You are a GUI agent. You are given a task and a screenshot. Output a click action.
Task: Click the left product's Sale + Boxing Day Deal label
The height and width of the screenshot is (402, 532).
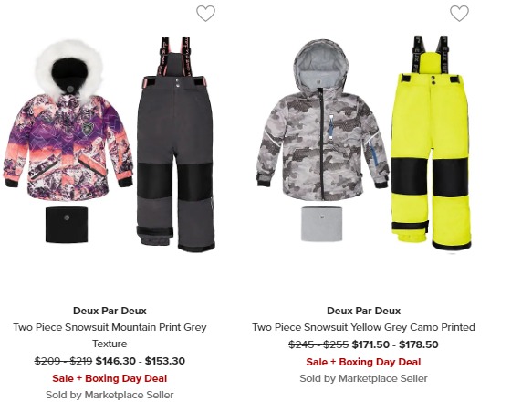110,378
